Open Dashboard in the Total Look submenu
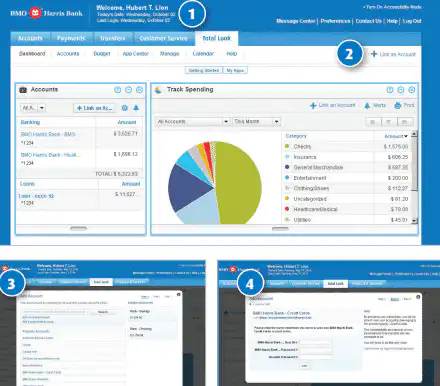This screenshot has width=440, height=386. [x=32, y=54]
